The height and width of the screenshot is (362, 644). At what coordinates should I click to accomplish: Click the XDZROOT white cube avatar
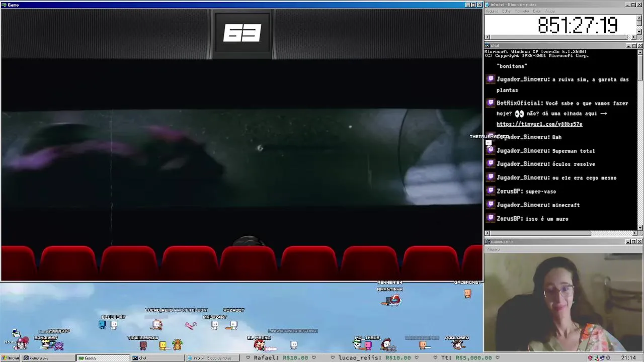pyautogui.click(x=233, y=325)
